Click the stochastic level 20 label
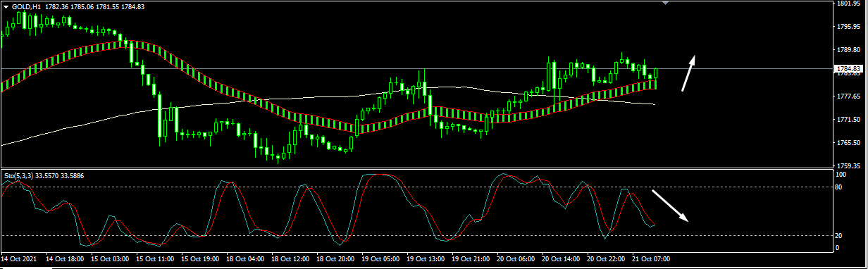 point(839,235)
